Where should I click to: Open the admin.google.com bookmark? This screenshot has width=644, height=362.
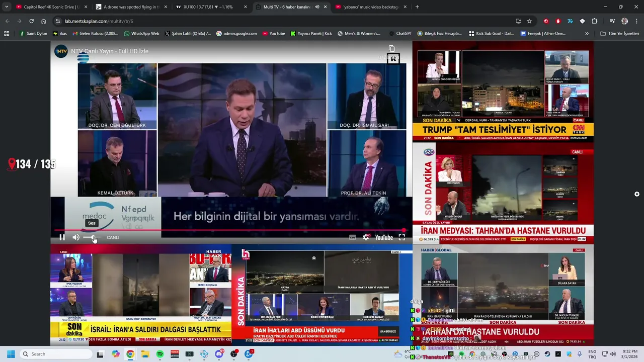pos(236,34)
